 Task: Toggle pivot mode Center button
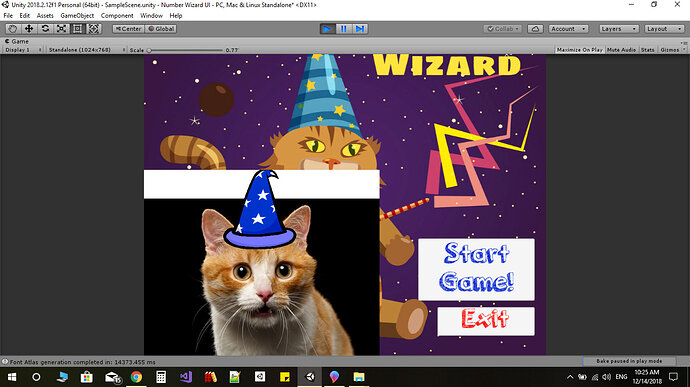pyautogui.click(x=128, y=29)
